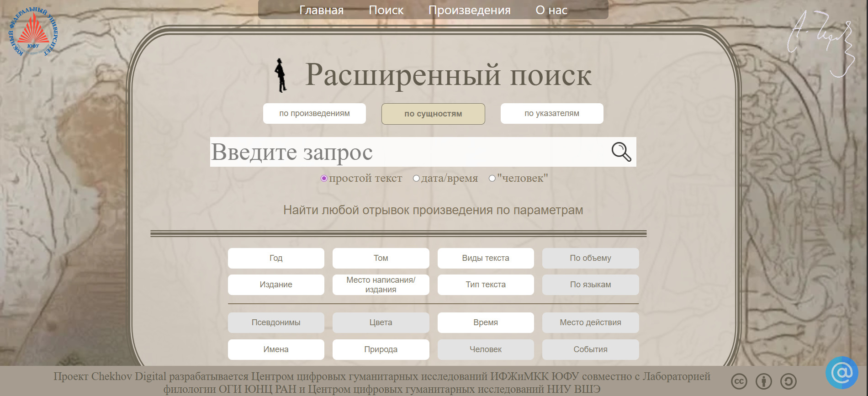
Task: Click the share-alike circular arrow icon
Action: (x=789, y=381)
